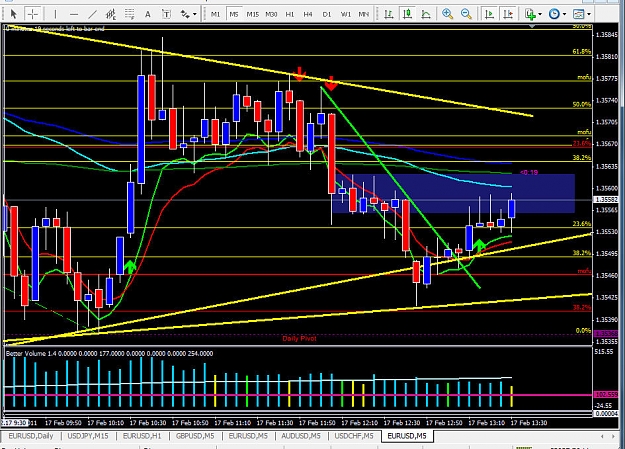
Task: Click the 17 Feb 13:30 time label
Action: click(x=529, y=423)
